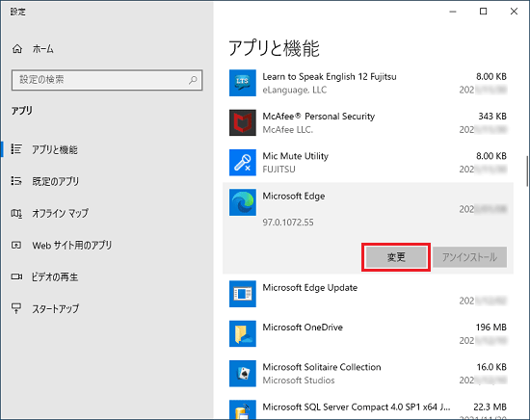
Task: Click the Microsoft Studios publisher text
Action: [299, 381]
